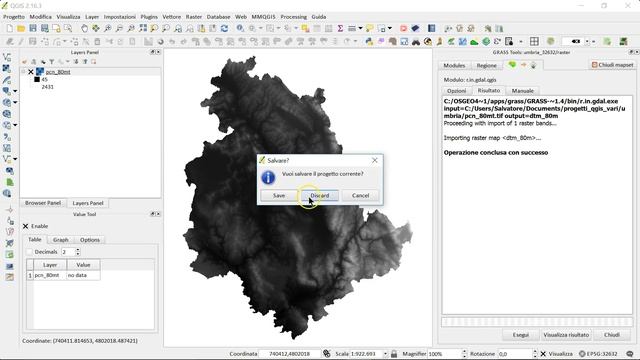Click the red plugin icon in toolbar
The image size is (640, 360).
pyautogui.click(x=404, y=28)
